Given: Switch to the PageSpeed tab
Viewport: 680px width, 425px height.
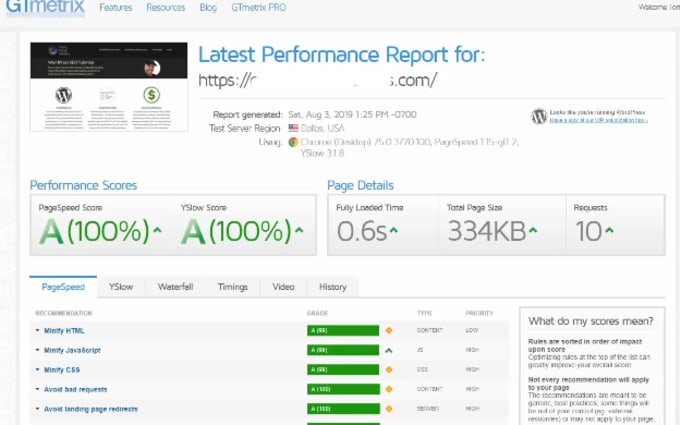Looking at the screenshot, I should 63,287.
